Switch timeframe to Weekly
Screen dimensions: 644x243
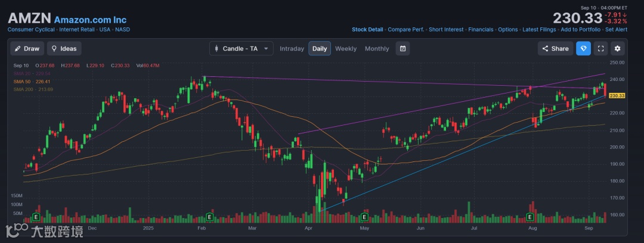(x=346, y=49)
